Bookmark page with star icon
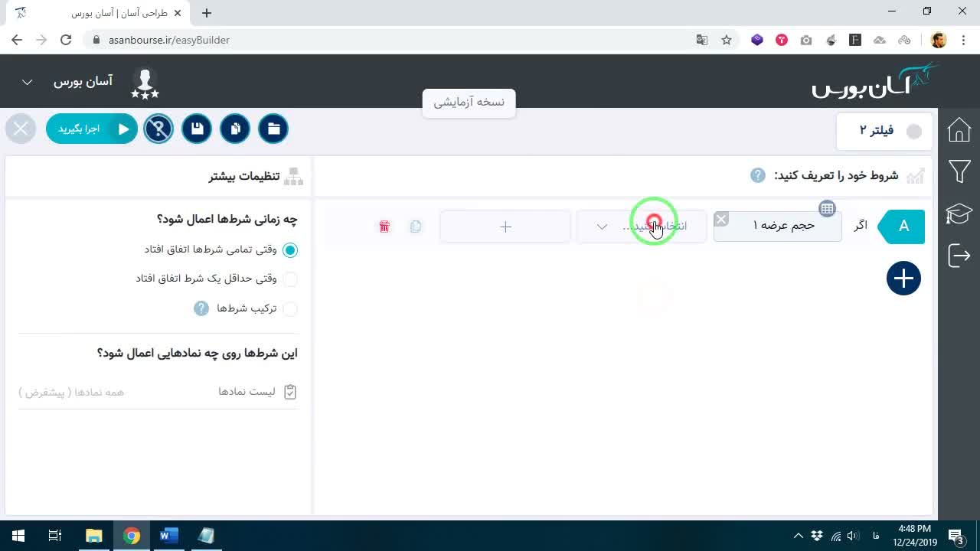This screenshot has height=551, width=980. pyautogui.click(x=727, y=40)
